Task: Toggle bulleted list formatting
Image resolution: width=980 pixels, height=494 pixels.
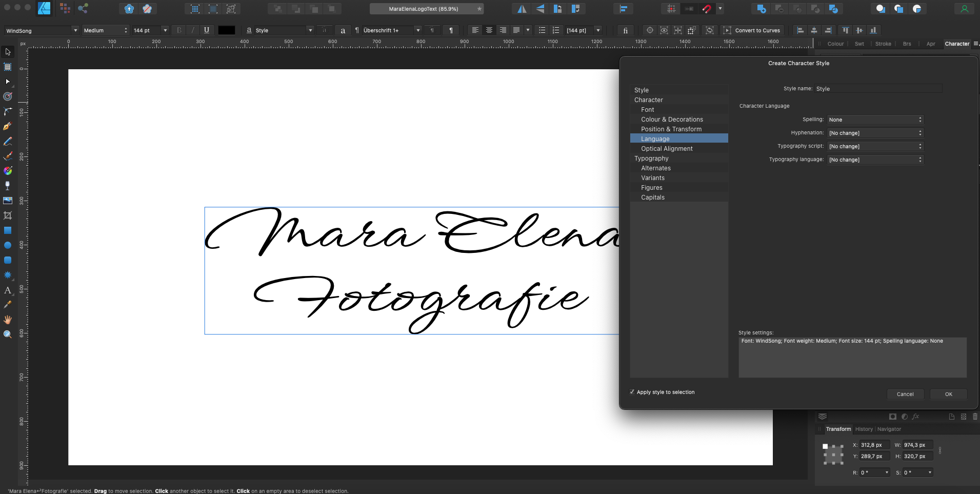Action: [x=542, y=30]
